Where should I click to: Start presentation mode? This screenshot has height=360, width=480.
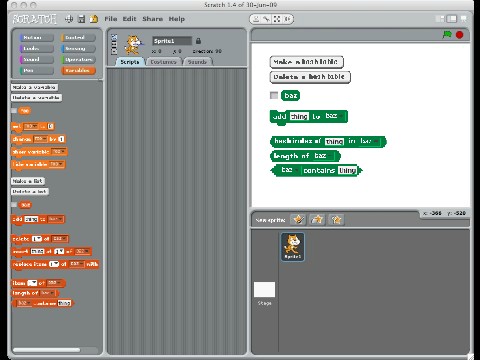pos(464,19)
